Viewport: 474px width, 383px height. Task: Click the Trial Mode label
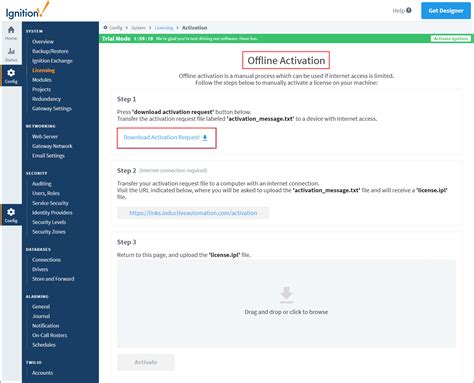pyautogui.click(x=116, y=39)
